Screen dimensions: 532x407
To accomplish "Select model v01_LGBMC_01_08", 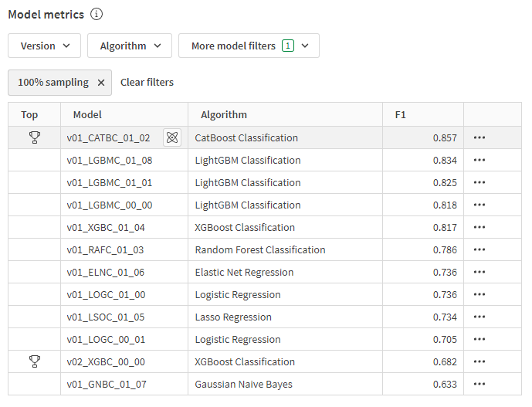I will pos(109,160).
